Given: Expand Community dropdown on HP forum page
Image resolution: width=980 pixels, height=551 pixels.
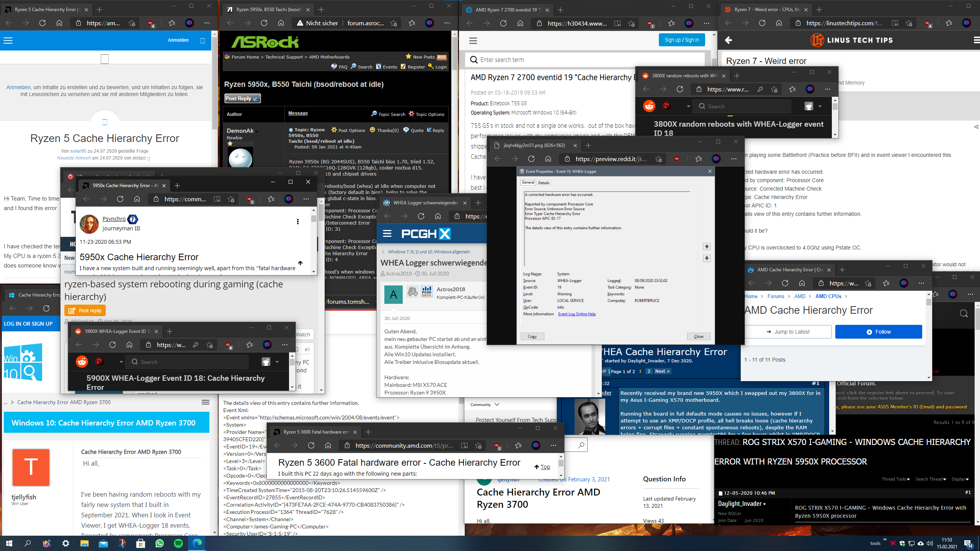Looking at the screenshot, I should [x=485, y=404].
